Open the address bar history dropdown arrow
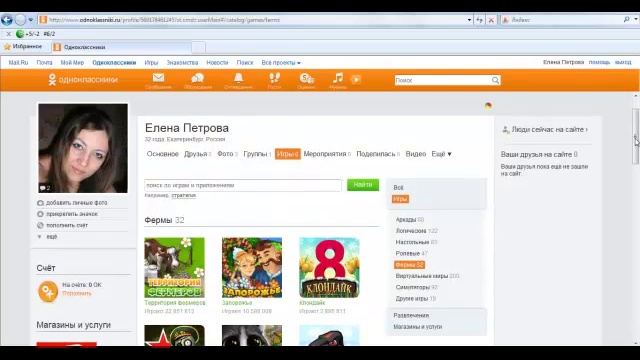The width and height of the screenshot is (640, 360). (469, 20)
